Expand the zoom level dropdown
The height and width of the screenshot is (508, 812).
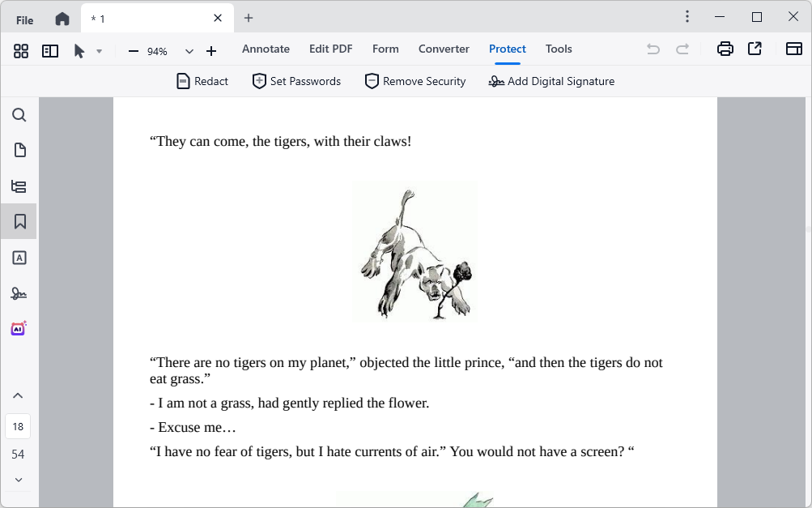click(x=189, y=51)
